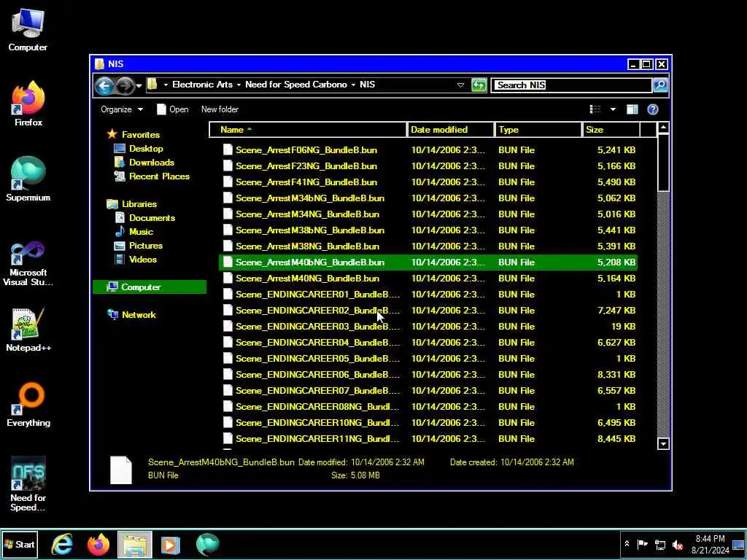Open Supermium from the taskbar
The width and height of the screenshot is (747, 560).
point(207,544)
